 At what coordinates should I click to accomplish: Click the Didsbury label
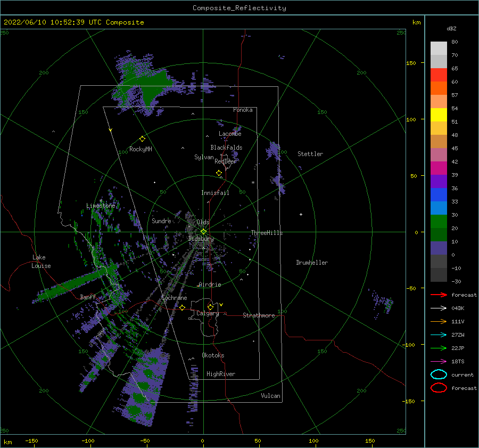[x=201, y=239]
